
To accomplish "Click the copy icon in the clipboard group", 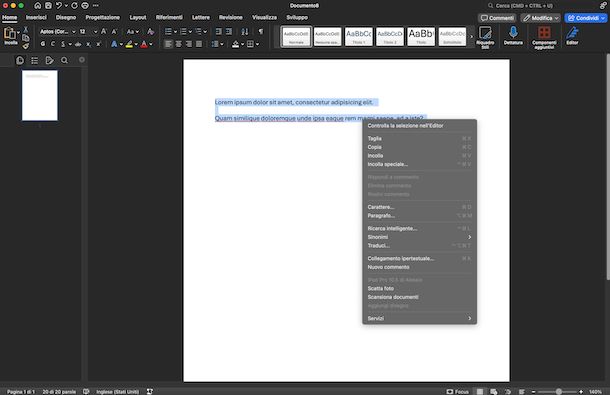I will (26, 38).
